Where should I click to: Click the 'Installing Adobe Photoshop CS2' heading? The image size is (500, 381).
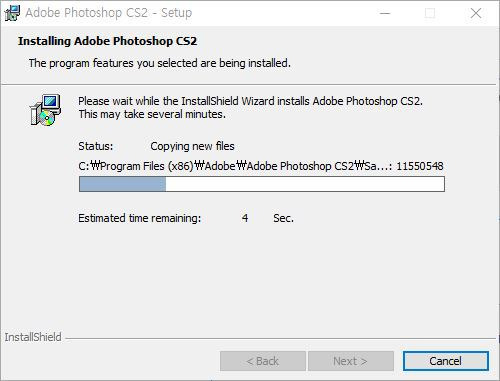[x=107, y=41]
